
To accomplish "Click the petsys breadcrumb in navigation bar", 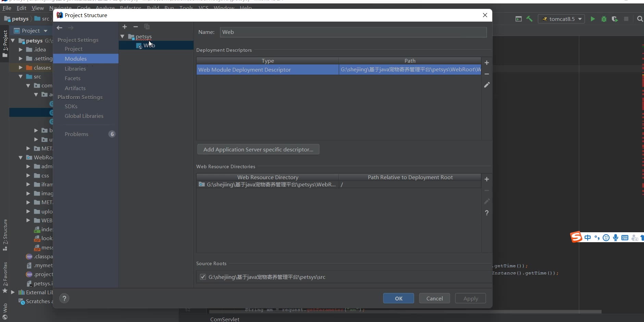I will coord(16,19).
